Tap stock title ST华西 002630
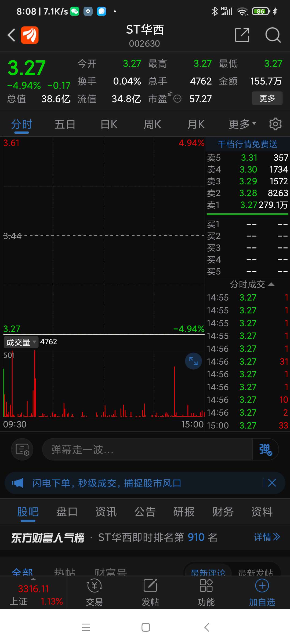This screenshot has height=644, width=290. tap(145, 35)
